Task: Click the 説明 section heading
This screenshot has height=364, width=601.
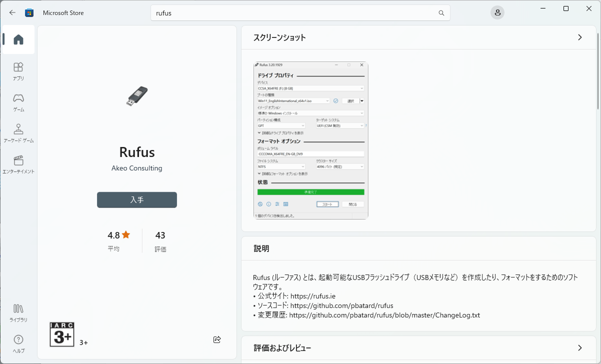Action: [x=261, y=248]
